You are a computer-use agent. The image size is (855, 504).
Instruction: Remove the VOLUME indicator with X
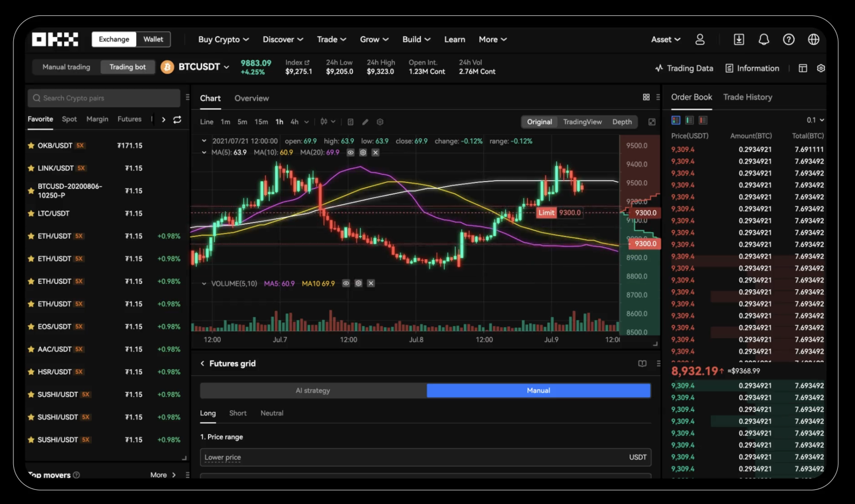click(x=371, y=283)
